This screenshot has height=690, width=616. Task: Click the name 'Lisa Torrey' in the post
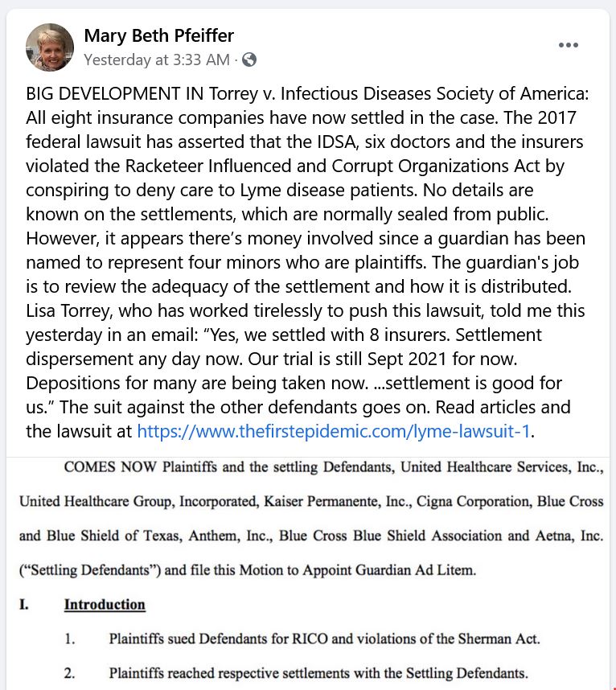(66, 310)
